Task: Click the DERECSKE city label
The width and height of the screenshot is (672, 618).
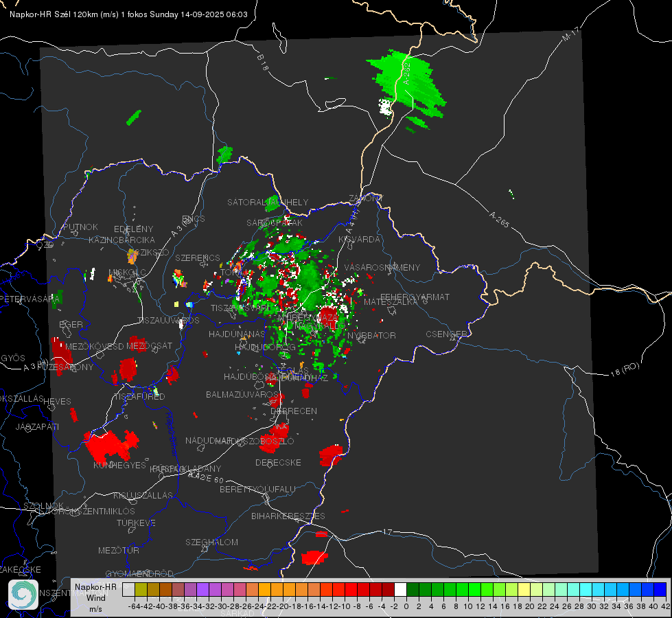Action: coord(278,463)
